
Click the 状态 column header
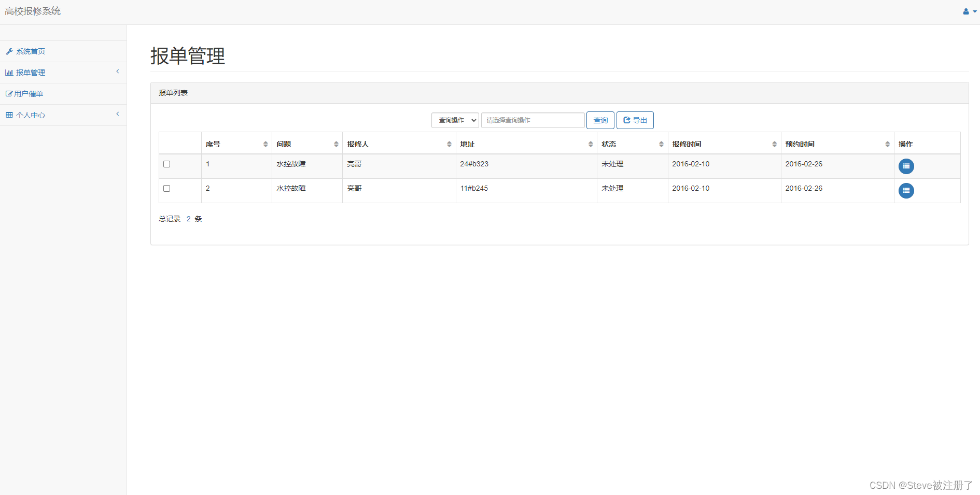pyautogui.click(x=633, y=144)
